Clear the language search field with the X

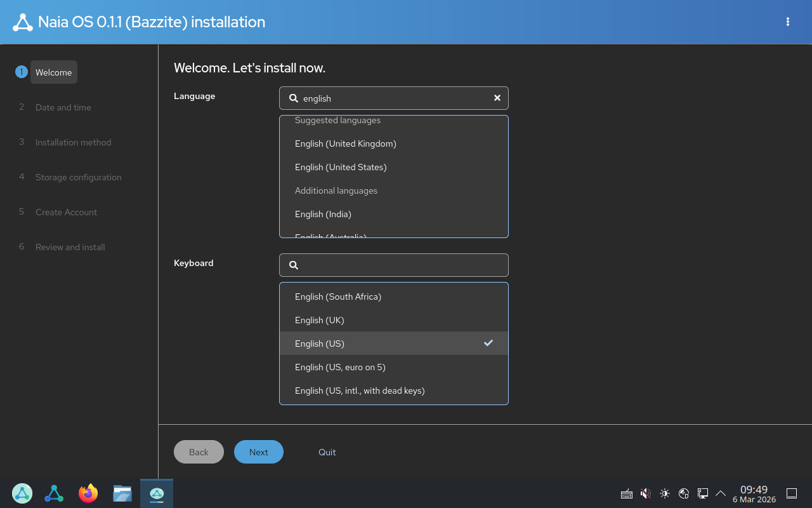pos(497,98)
